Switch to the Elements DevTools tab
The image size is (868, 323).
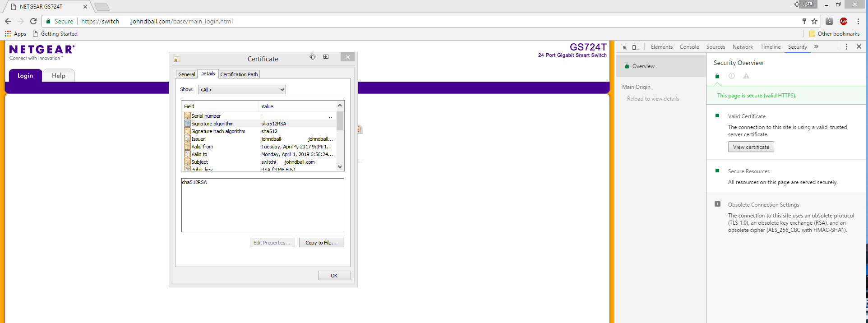click(662, 47)
